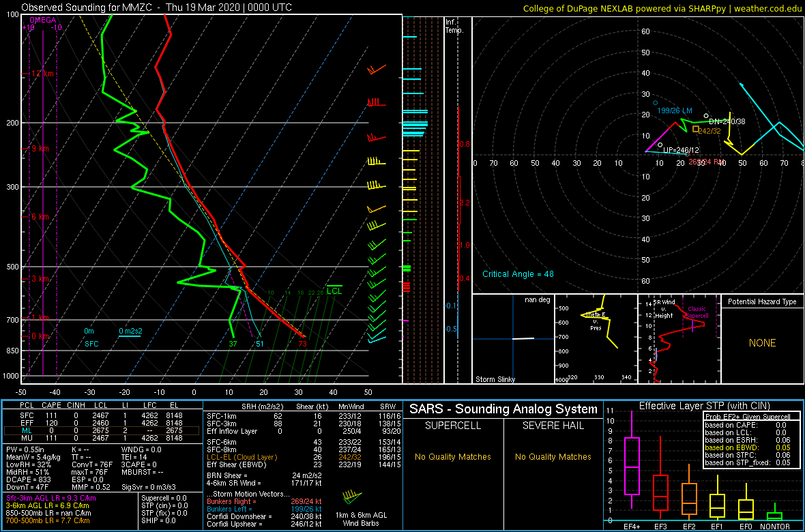
Task: Click the Effective Layer STP title
Action: coord(703,406)
